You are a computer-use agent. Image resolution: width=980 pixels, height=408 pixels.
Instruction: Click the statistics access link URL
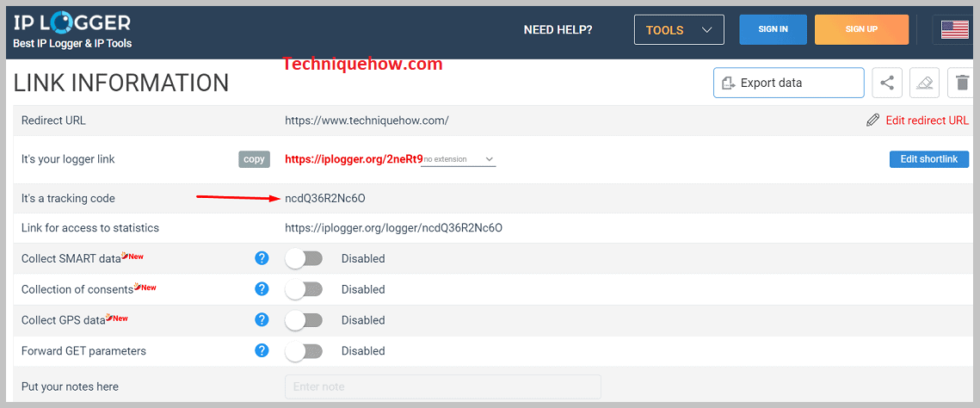pyautogui.click(x=394, y=228)
